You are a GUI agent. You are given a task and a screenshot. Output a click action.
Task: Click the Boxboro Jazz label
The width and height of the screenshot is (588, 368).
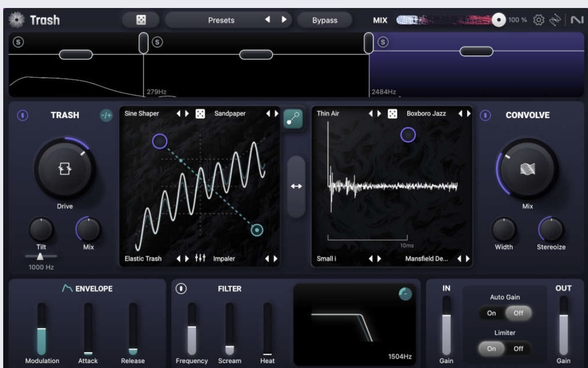[x=426, y=113]
